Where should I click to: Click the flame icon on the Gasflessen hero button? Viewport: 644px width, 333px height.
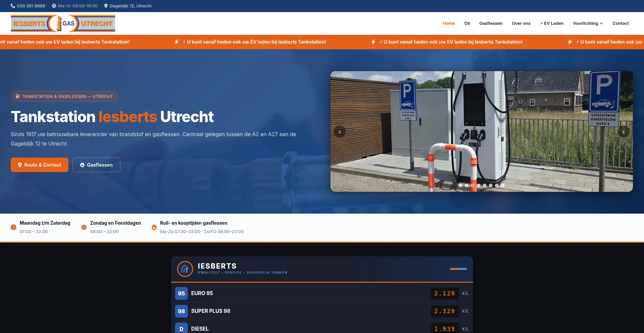point(82,165)
